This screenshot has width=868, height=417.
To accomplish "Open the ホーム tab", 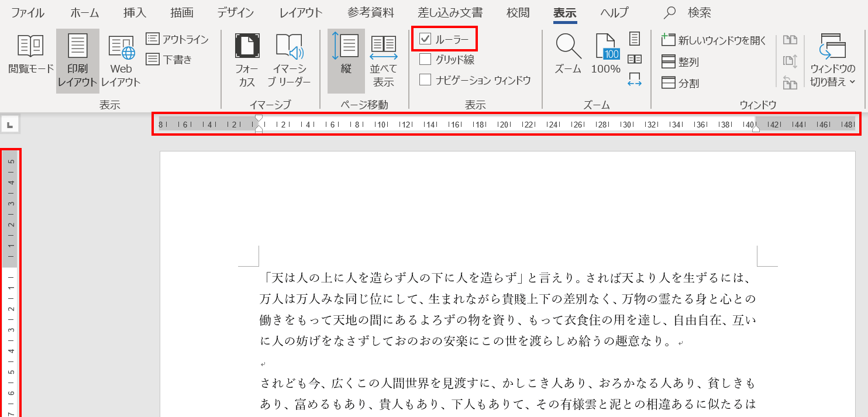I will point(85,12).
